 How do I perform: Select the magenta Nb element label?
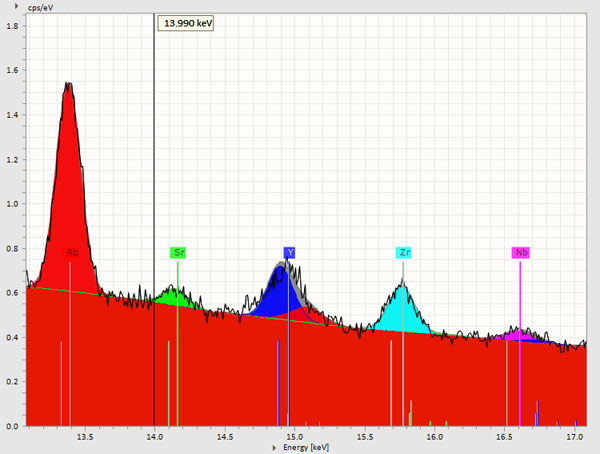521,253
